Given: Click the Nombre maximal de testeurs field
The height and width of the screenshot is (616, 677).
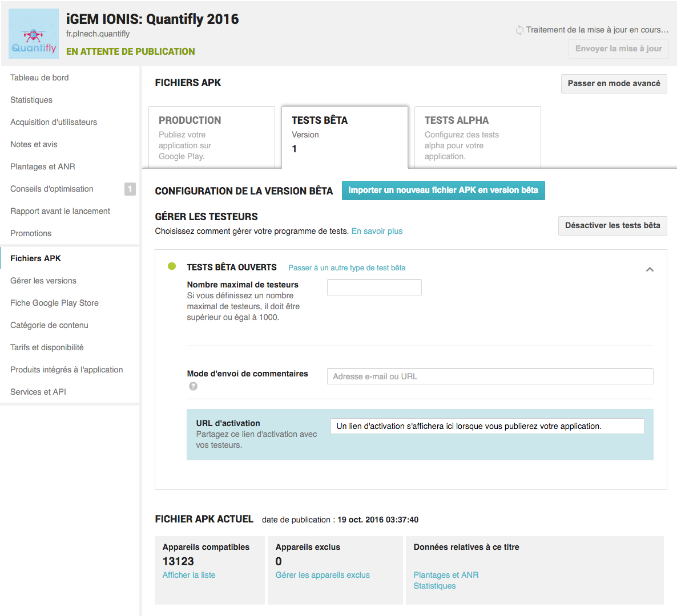Looking at the screenshot, I should click(374, 287).
